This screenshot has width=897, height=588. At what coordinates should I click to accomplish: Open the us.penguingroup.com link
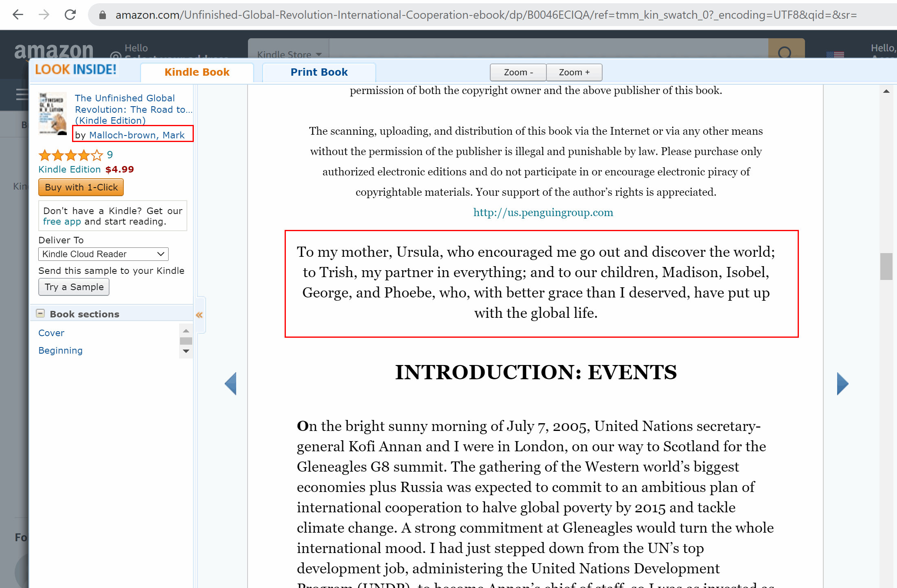[543, 212]
